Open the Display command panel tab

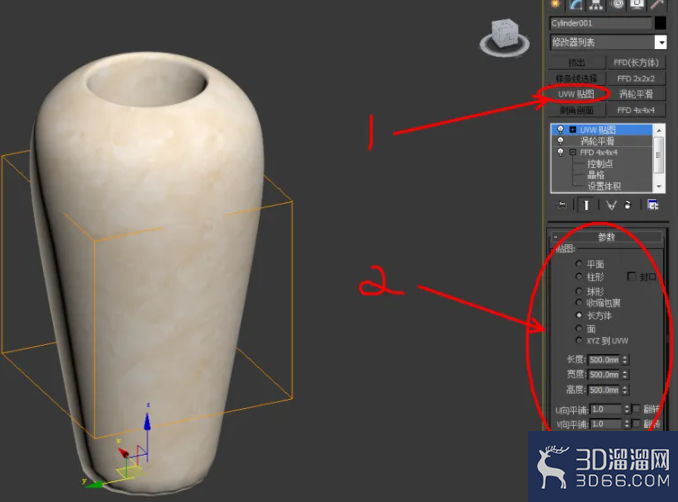[637, 4]
